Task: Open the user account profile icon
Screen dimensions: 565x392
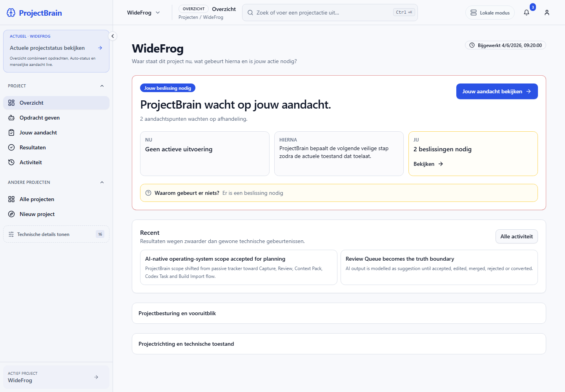Action: point(547,13)
